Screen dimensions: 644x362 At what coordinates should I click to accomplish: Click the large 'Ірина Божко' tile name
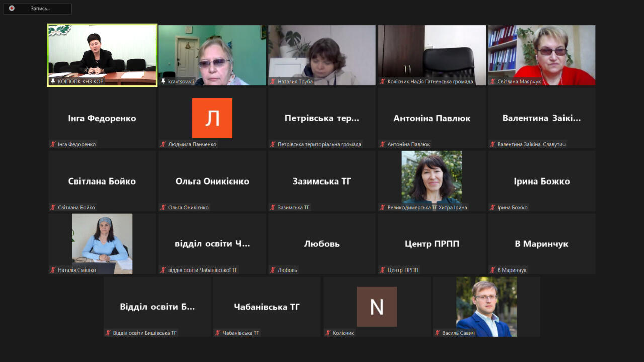(542, 182)
